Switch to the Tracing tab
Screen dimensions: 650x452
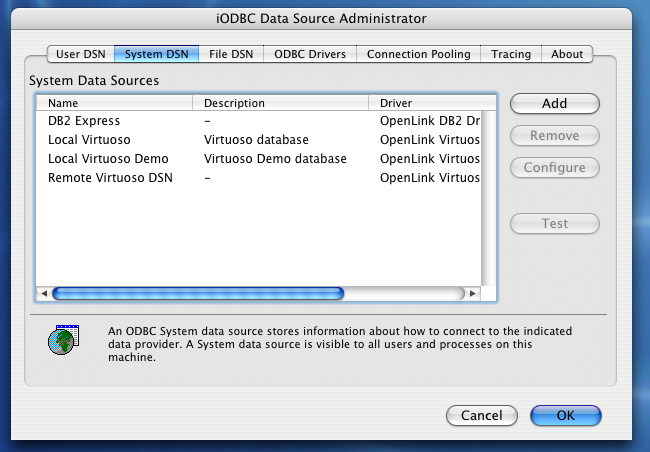coord(511,54)
